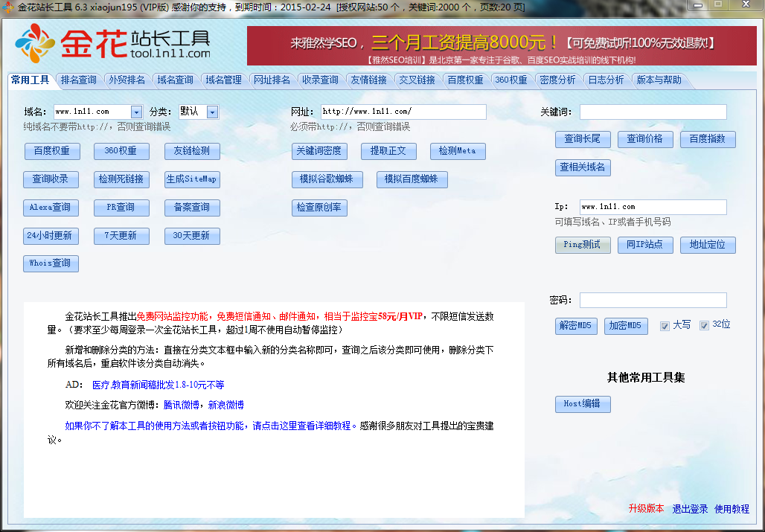This screenshot has width=765, height=532.
Task: Select the 域名管理 tab
Action: [x=223, y=80]
